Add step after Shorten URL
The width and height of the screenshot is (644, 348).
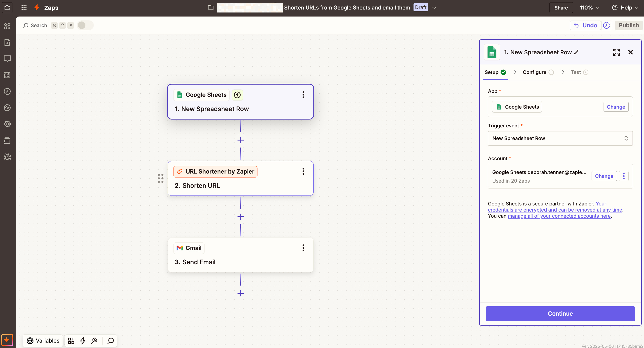point(240,217)
